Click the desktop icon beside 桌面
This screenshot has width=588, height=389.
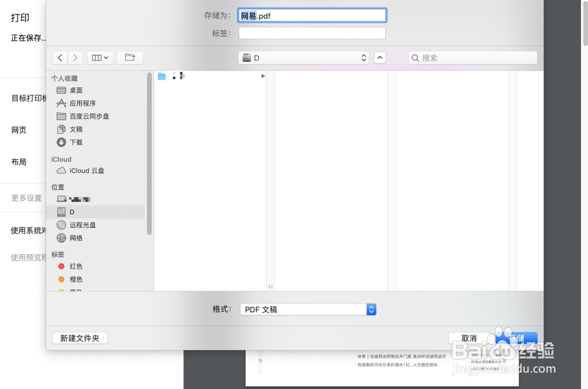tap(61, 90)
